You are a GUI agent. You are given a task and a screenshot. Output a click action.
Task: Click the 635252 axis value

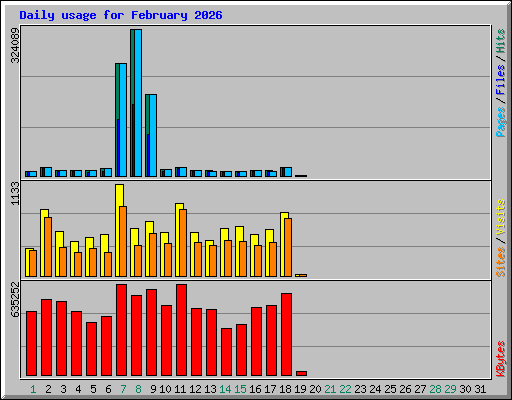click(x=15, y=300)
